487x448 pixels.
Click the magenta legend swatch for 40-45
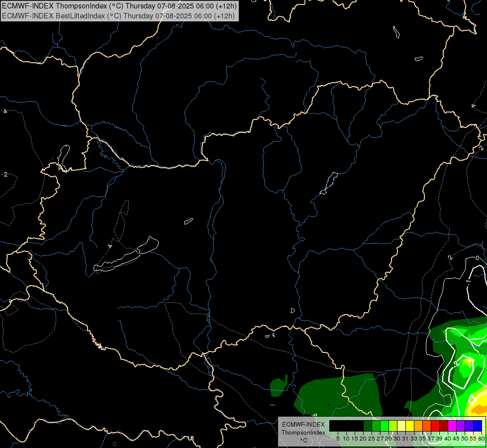click(x=452, y=426)
